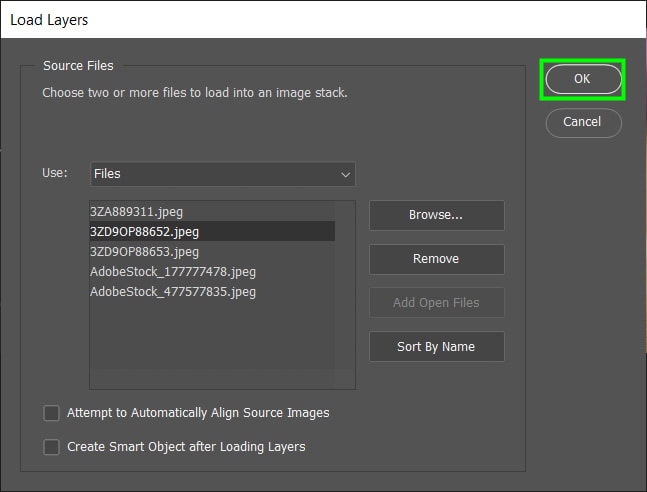The image size is (647, 492).
Task: Sort files with Sort By Name
Action: point(436,347)
